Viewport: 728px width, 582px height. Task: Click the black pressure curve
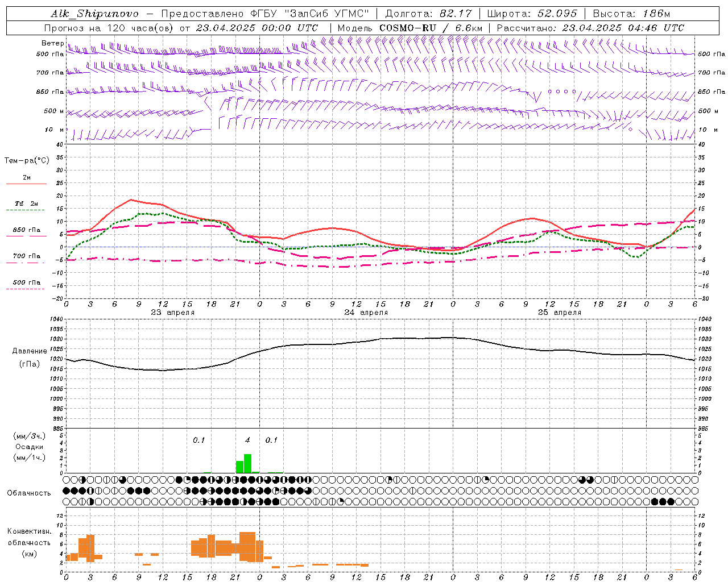[380, 339]
